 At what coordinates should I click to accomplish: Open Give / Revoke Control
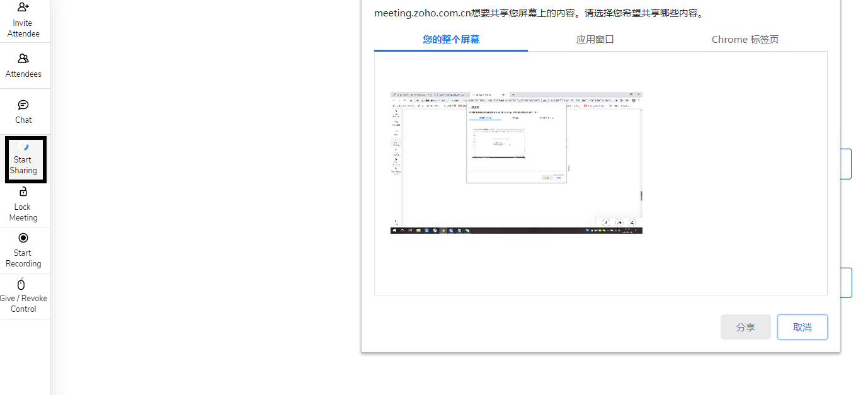[23, 295]
